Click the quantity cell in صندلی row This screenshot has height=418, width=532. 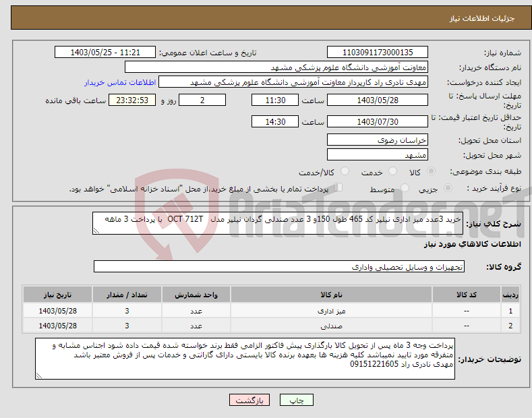127,326
